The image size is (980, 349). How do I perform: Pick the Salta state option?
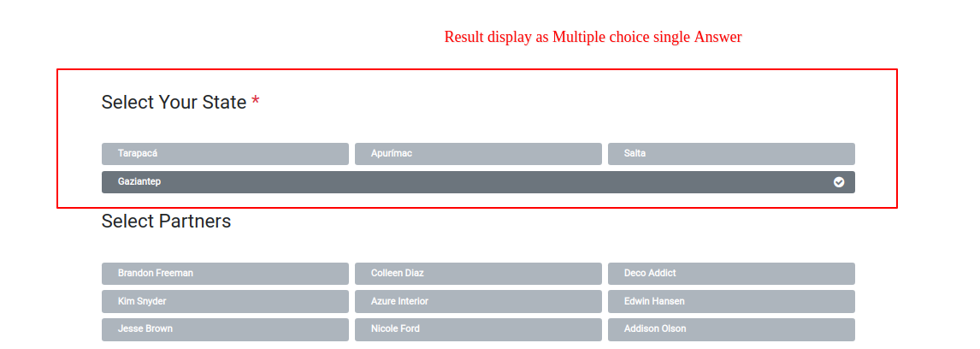click(x=731, y=154)
